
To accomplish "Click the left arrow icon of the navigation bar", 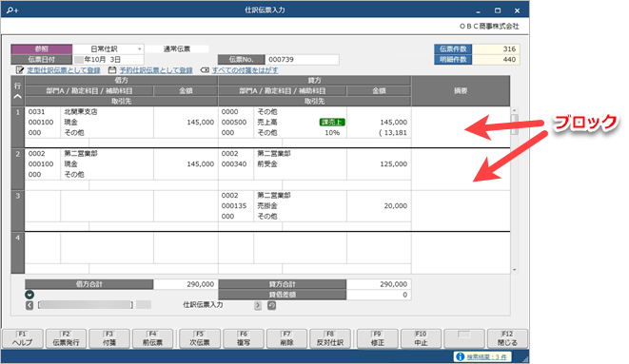I will [29, 305].
